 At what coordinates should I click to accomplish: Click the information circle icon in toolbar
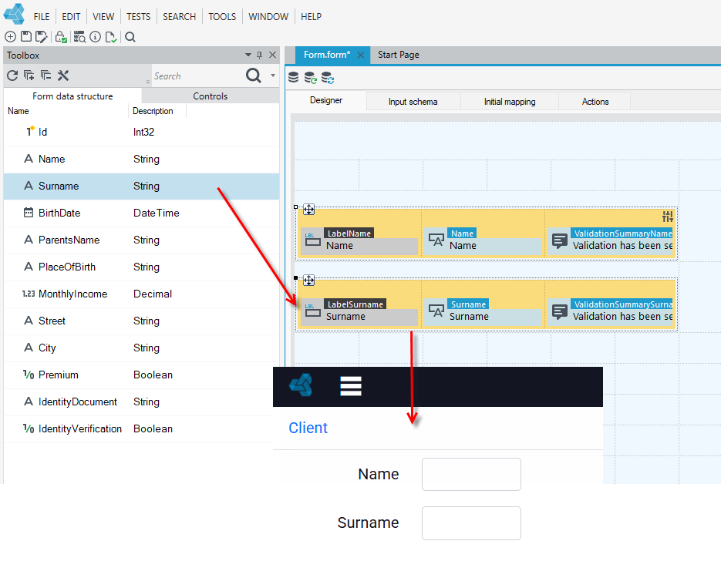click(95, 37)
